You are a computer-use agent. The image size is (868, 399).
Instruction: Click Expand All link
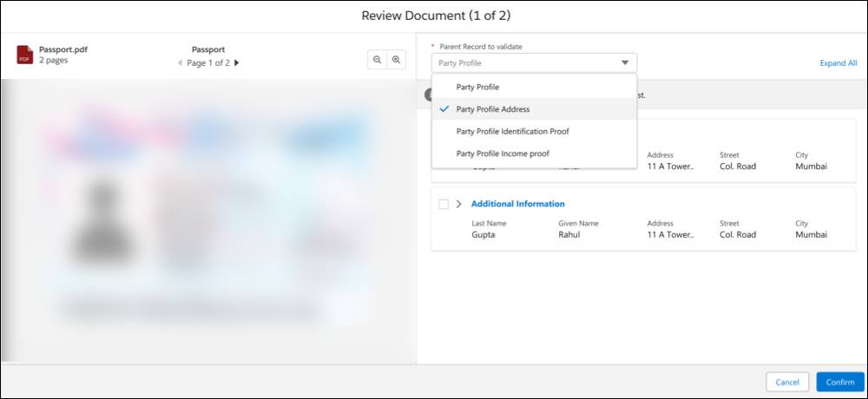pyautogui.click(x=838, y=63)
